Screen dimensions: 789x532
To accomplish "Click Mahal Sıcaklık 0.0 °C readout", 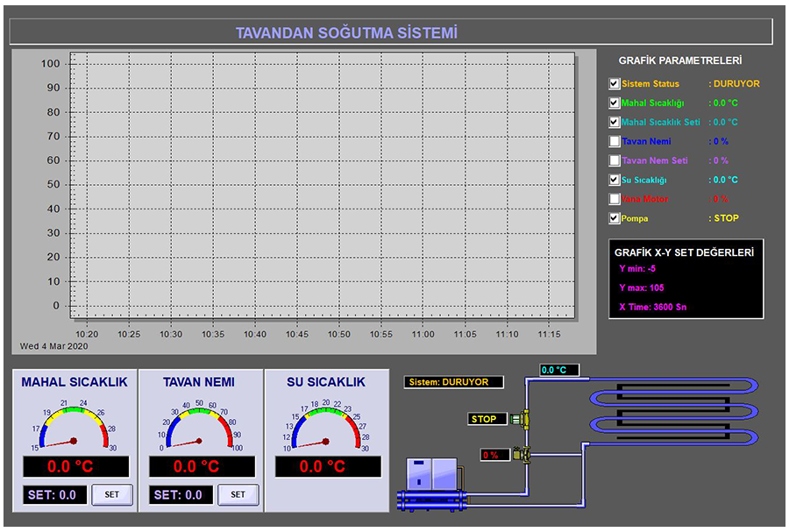I will pyautogui.click(x=75, y=466).
